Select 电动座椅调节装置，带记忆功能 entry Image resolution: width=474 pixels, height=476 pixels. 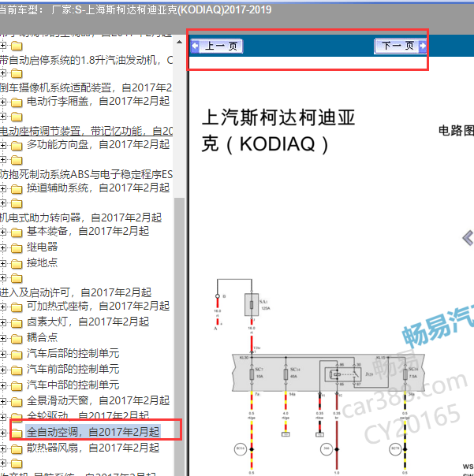click(x=86, y=131)
